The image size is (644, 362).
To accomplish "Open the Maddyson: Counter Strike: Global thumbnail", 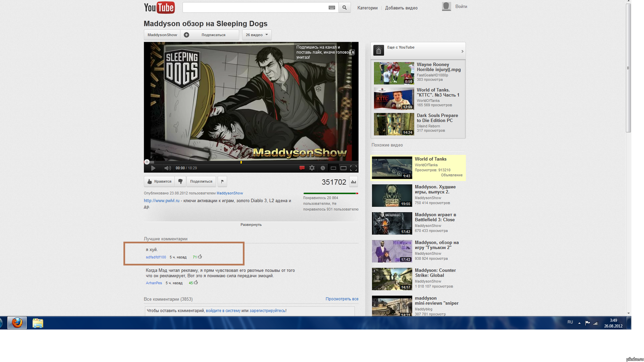I will (x=392, y=279).
